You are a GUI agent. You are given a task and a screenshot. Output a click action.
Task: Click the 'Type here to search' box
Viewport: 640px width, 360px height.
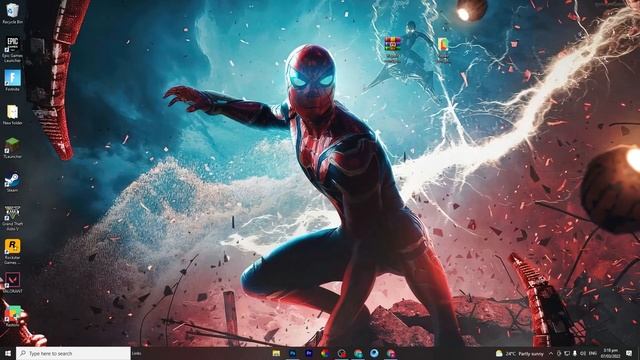[x=73, y=353]
